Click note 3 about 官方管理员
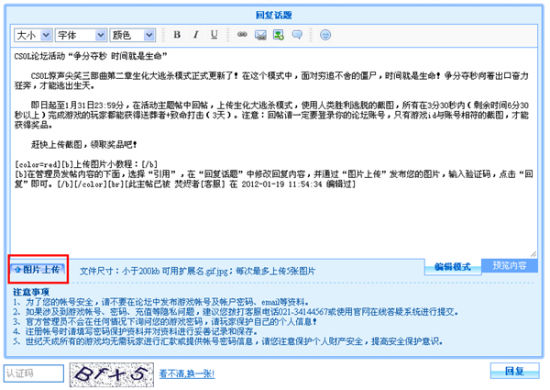This screenshot has height=390, width=550. pos(165,322)
